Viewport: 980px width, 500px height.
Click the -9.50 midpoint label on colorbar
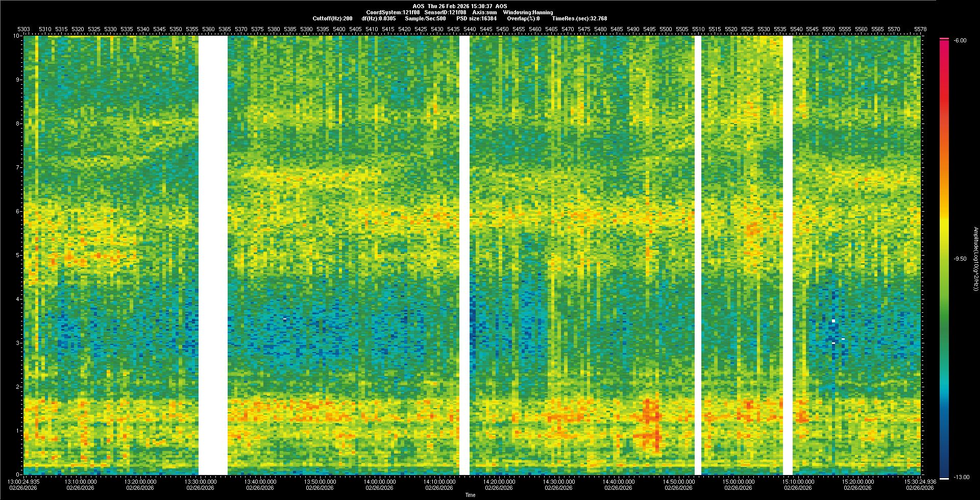[x=960, y=259]
